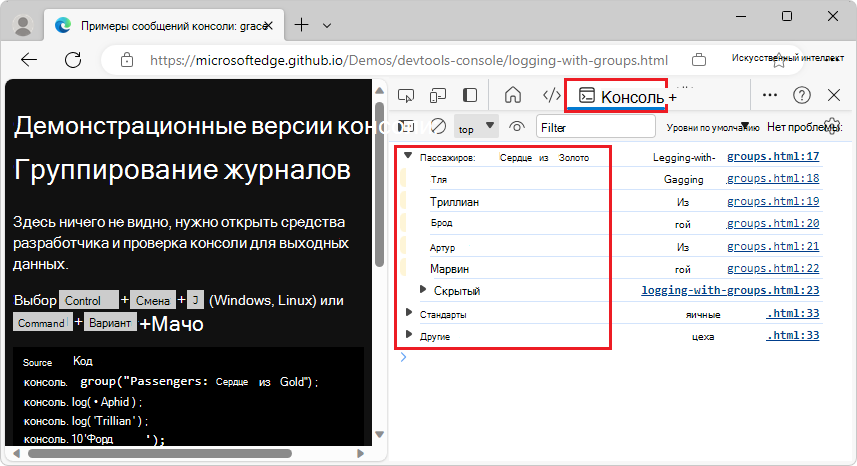This screenshot has height=466, width=857.
Task: Collapse the Пассажиров group
Action: click(x=408, y=156)
